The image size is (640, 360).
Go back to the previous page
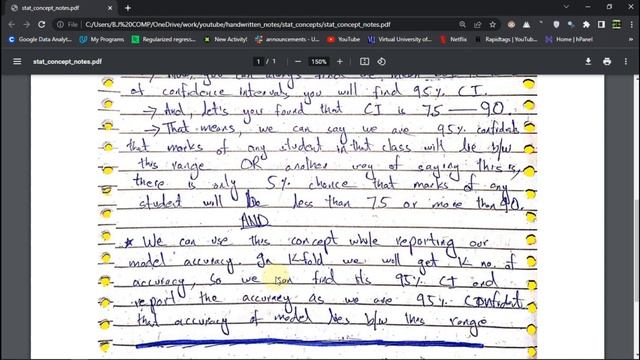[11, 24]
